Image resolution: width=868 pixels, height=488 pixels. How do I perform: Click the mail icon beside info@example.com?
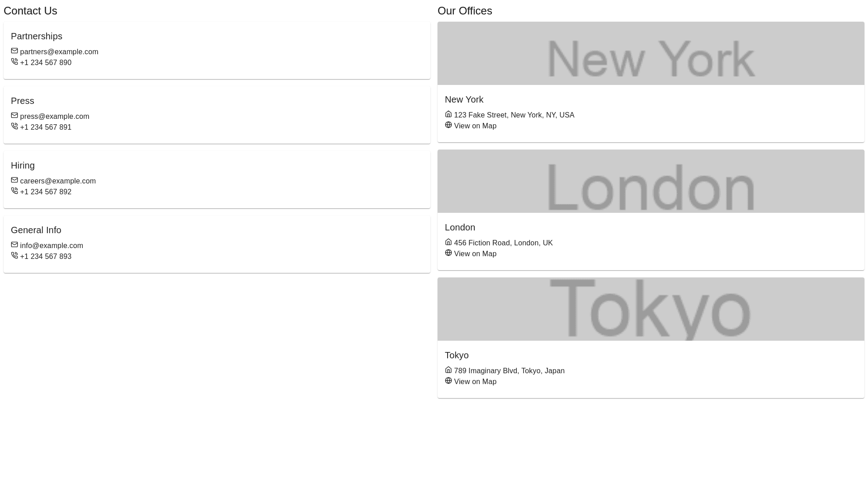(14, 245)
